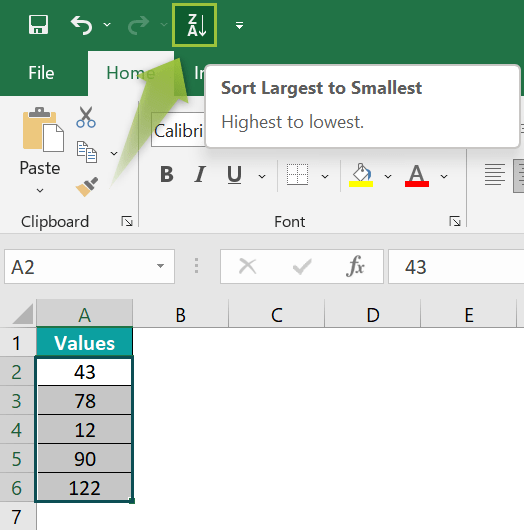Select column E header

tap(469, 314)
